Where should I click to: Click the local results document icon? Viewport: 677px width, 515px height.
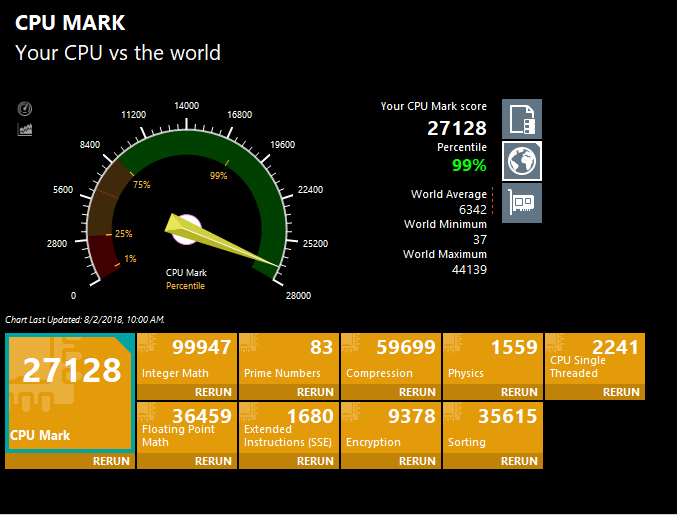(x=521, y=120)
